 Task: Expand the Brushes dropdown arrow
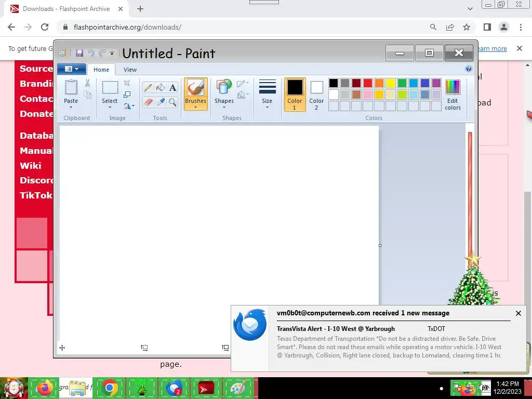[x=195, y=108]
